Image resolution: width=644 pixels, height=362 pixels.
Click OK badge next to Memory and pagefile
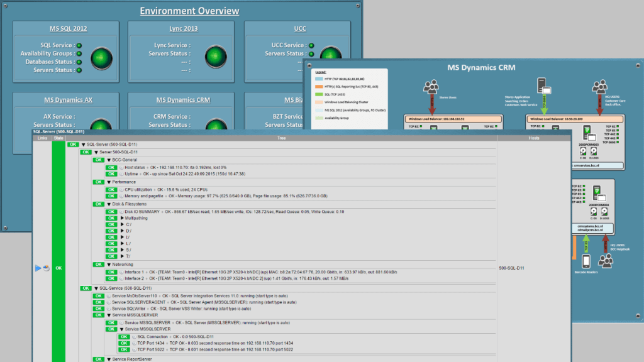click(x=111, y=196)
